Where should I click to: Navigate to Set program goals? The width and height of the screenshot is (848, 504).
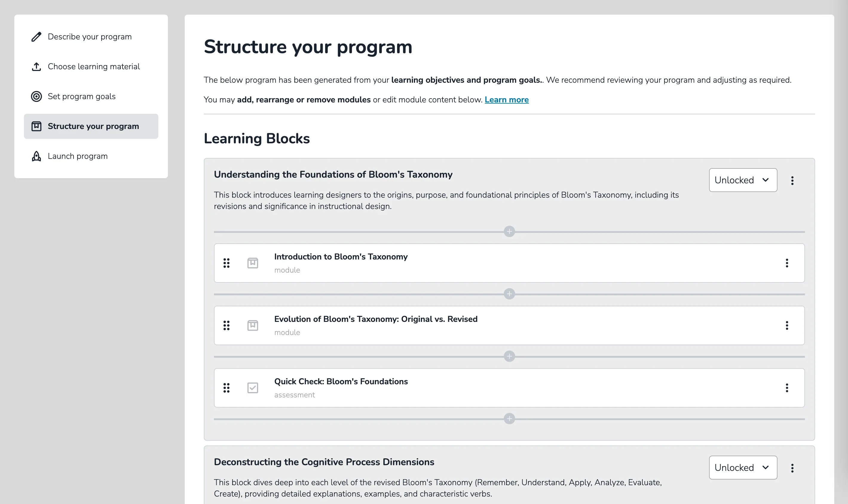(82, 96)
